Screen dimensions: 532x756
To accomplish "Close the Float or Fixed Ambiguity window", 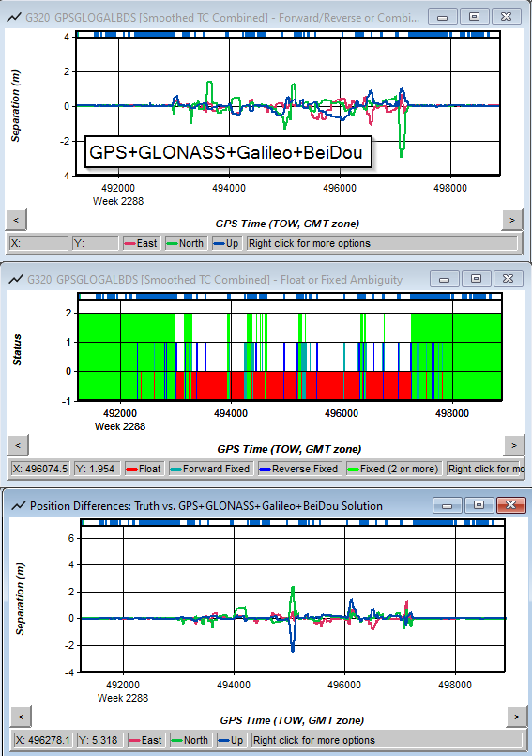I will (509, 279).
